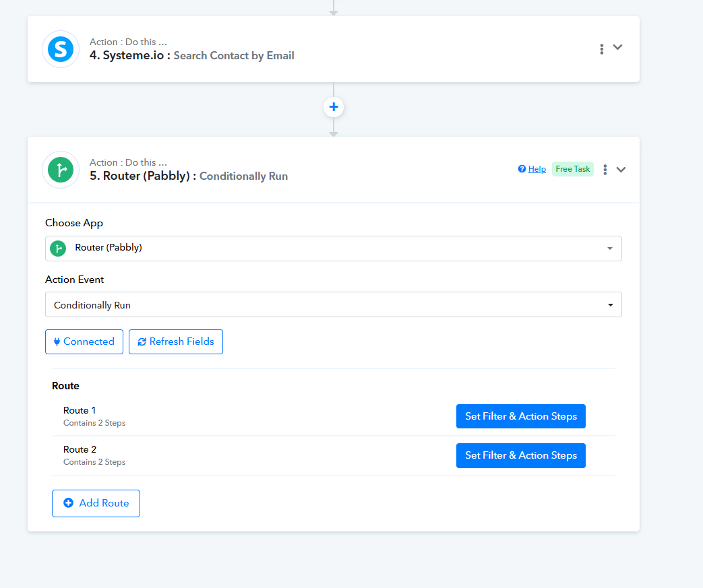Click the Connected button
Viewport: 703px width, 588px height.
(x=84, y=342)
